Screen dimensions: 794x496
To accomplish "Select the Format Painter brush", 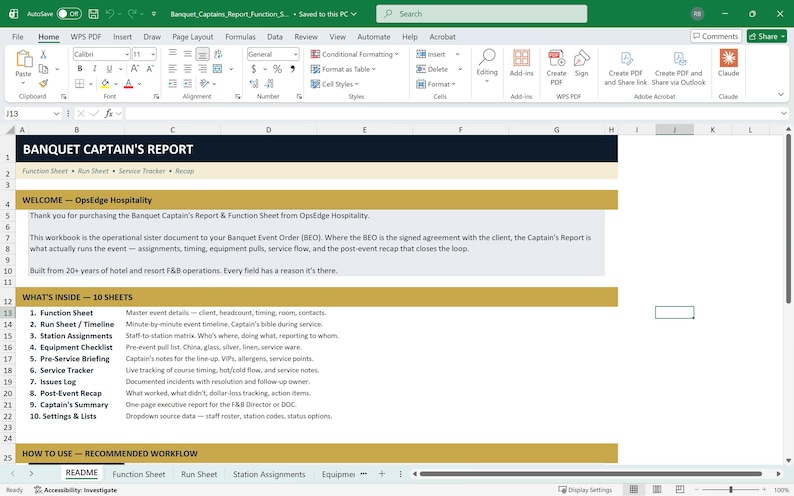I will [44, 84].
